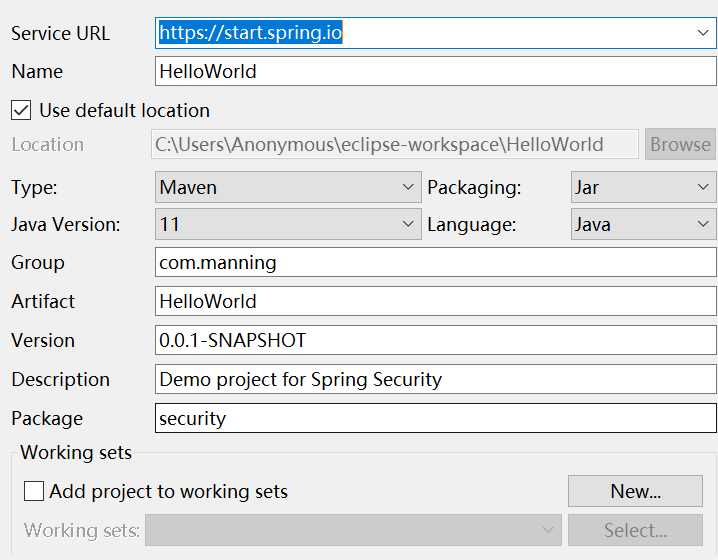Click the Language: label
718x560 pixels.
[472, 224]
